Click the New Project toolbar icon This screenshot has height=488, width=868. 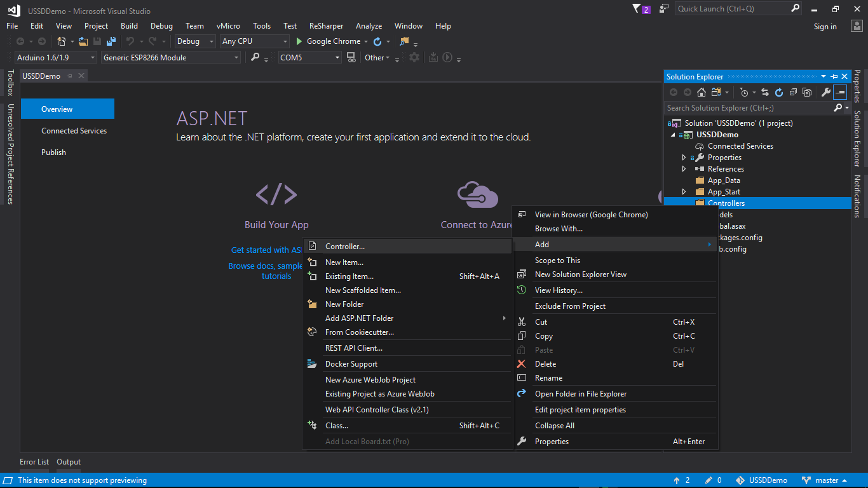62,41
